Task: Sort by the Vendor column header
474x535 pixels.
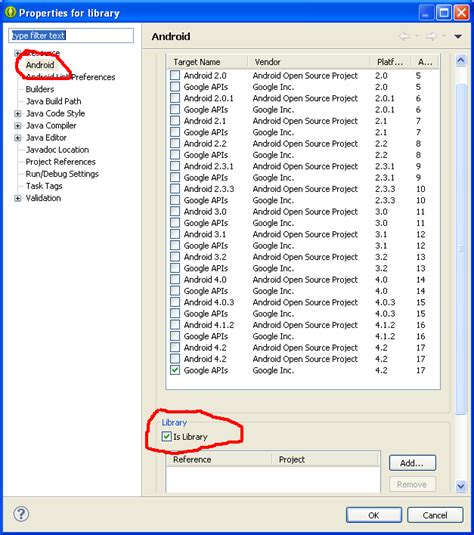Action: point(308,62)
